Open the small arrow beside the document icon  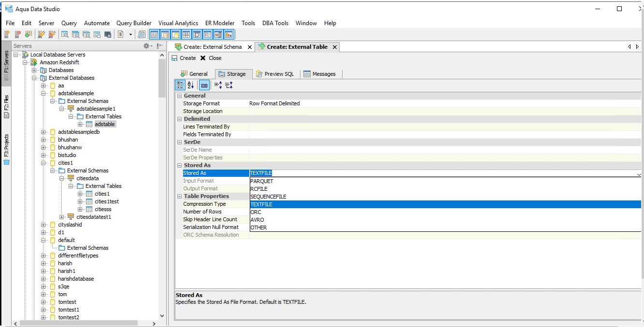pos(130,34)
